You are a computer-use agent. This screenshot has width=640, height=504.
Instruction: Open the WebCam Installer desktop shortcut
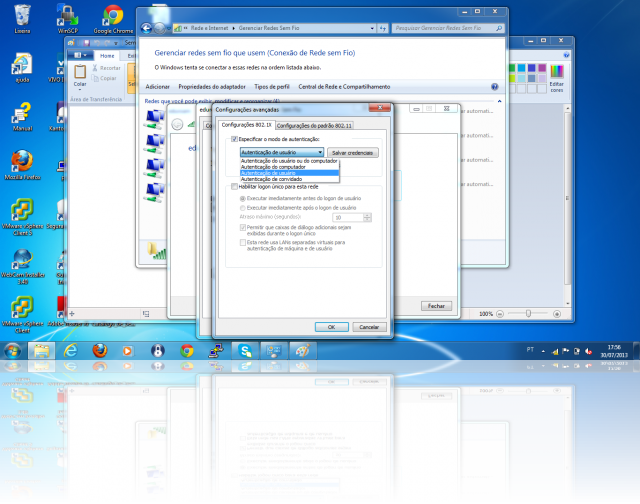click(x=22, y=266)
